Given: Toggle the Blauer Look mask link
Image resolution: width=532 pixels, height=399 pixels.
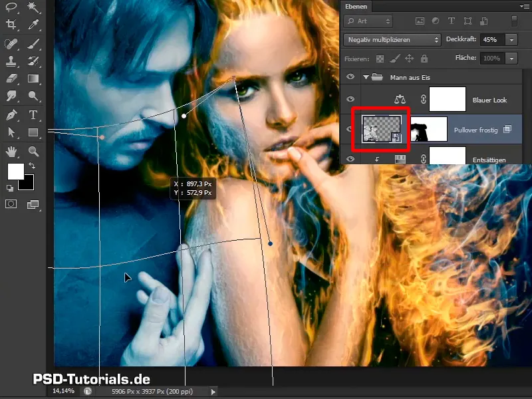Looking at the screenshot, I should [x=423, y=99].
